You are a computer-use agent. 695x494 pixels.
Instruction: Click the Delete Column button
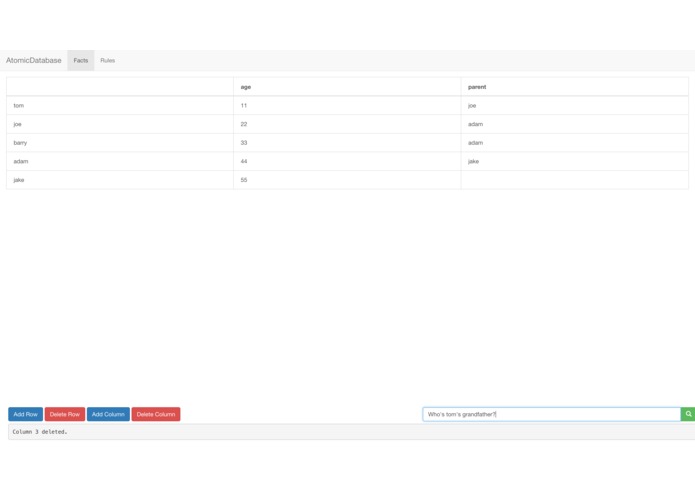(156, 414)
